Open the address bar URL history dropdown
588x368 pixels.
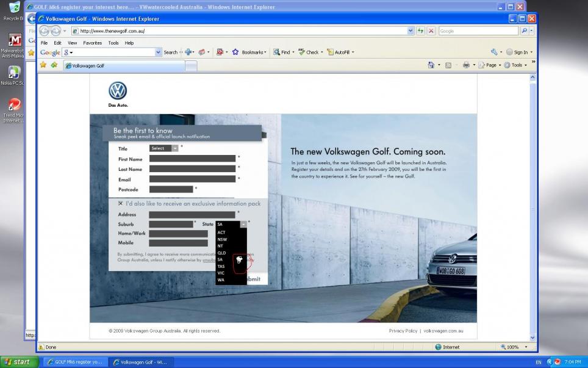[x=411, y=31]
